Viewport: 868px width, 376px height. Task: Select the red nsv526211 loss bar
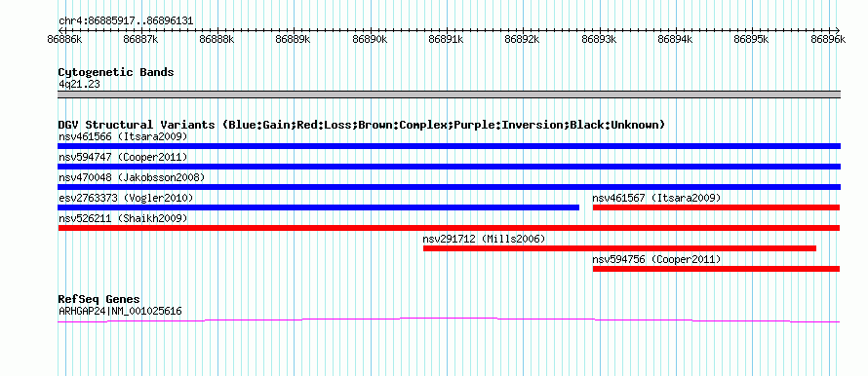click(x=449, y=228)
